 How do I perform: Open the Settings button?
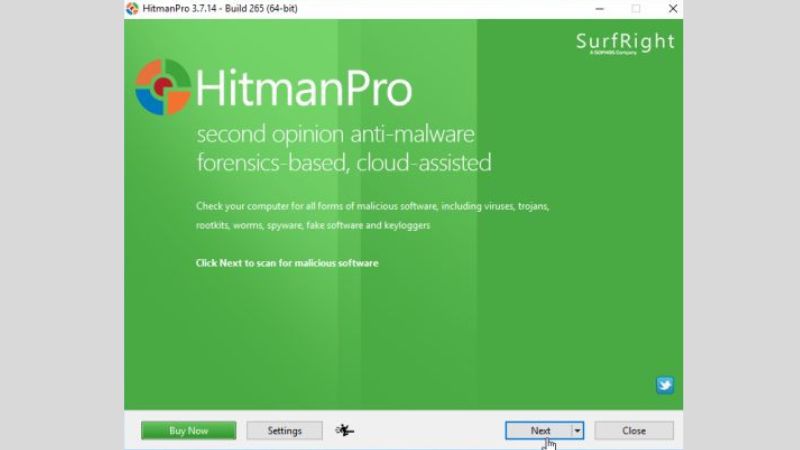pyautogui.click(x=284, y=431)
